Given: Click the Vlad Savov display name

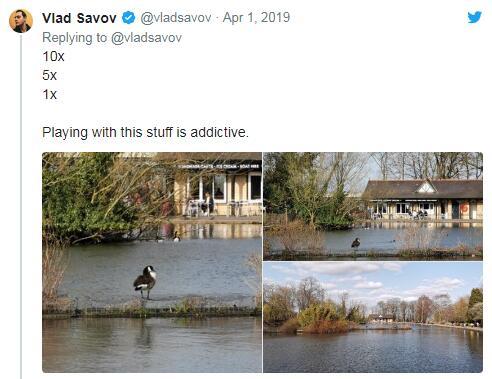Looking at the screenshot, I should click(79, 18).
